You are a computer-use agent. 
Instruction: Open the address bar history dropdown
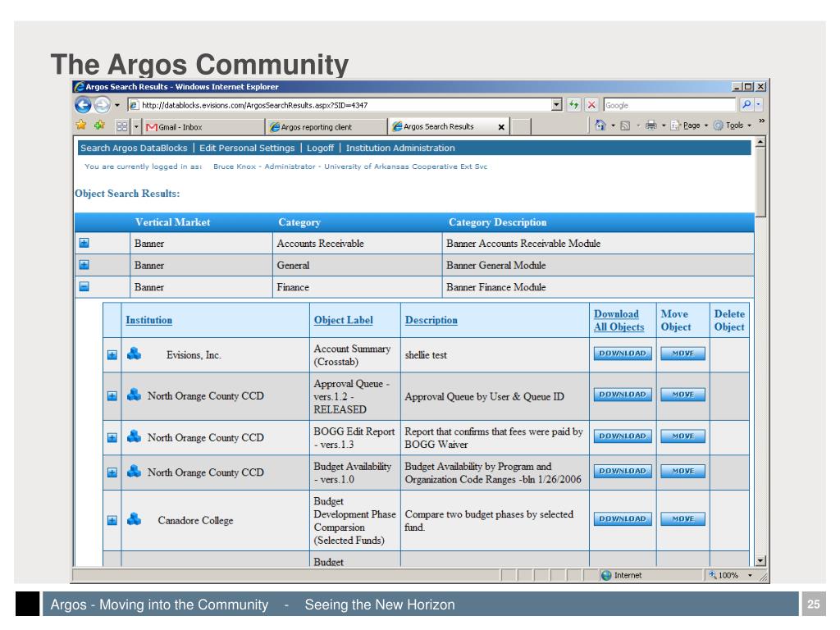pyautogui.click(x=557, y=104)
